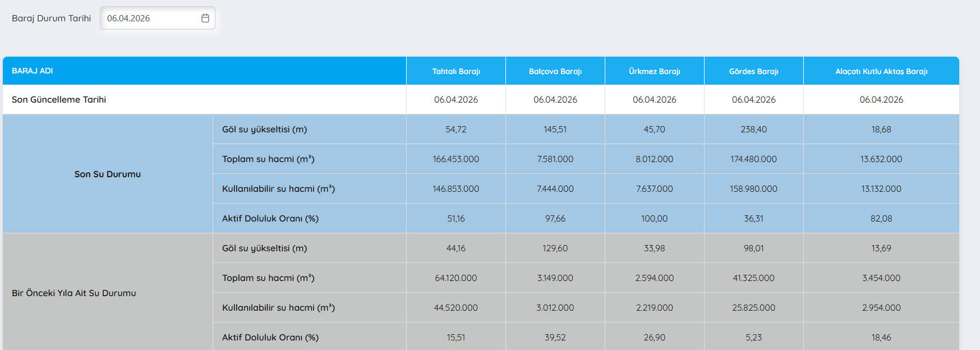
Task: Click the Baraj Durum Tarihi date field
Action: tap(149, 19)
